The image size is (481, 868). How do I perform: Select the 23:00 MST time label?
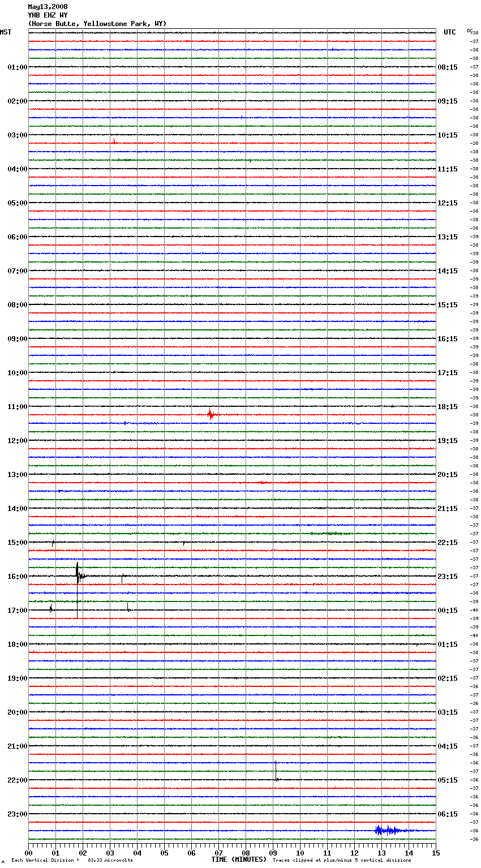[x=18, y=814]
